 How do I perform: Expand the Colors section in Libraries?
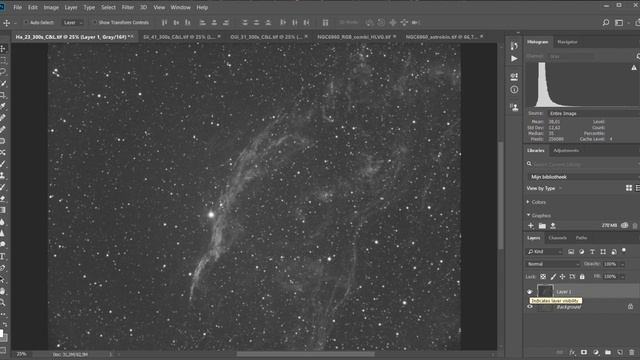click(528, 202)
